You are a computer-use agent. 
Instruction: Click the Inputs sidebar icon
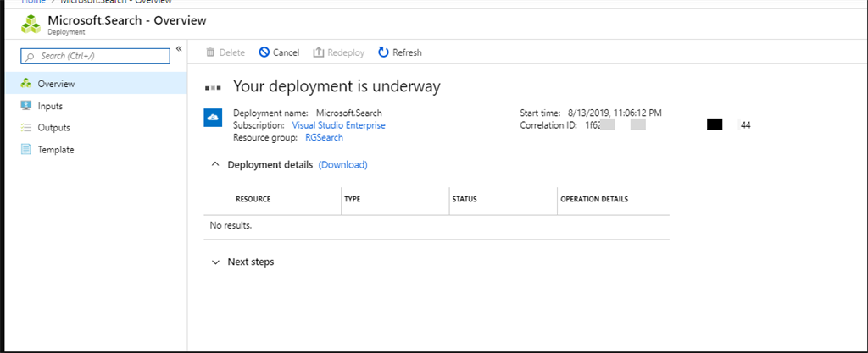click(x=26, y=106)
